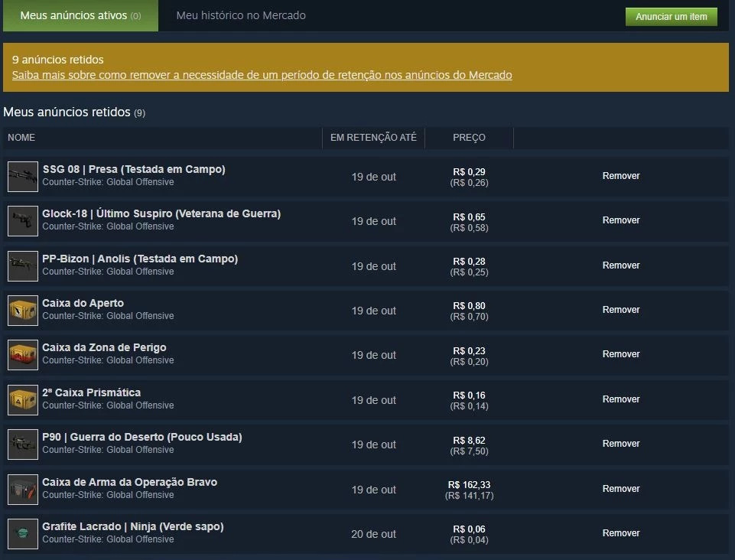Open Caixa da Zona de Perigo name
The height and width of the screenshot is (560, 735).
tap(104, 347)
